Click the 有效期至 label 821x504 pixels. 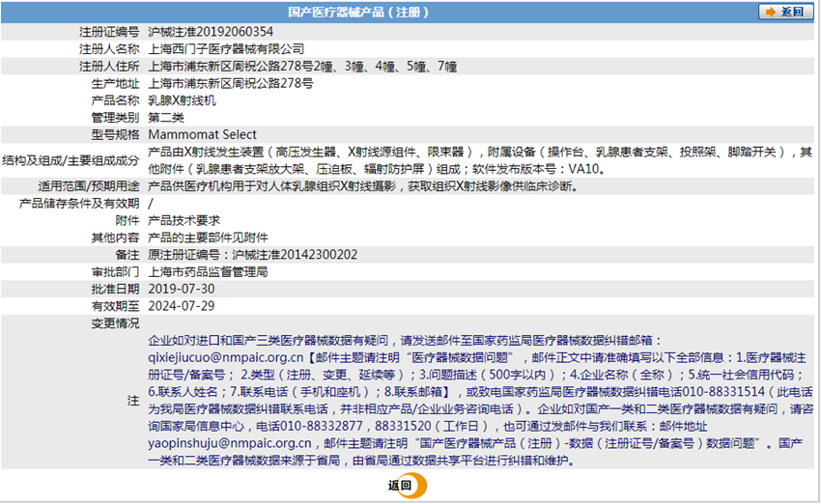[115, 306]
